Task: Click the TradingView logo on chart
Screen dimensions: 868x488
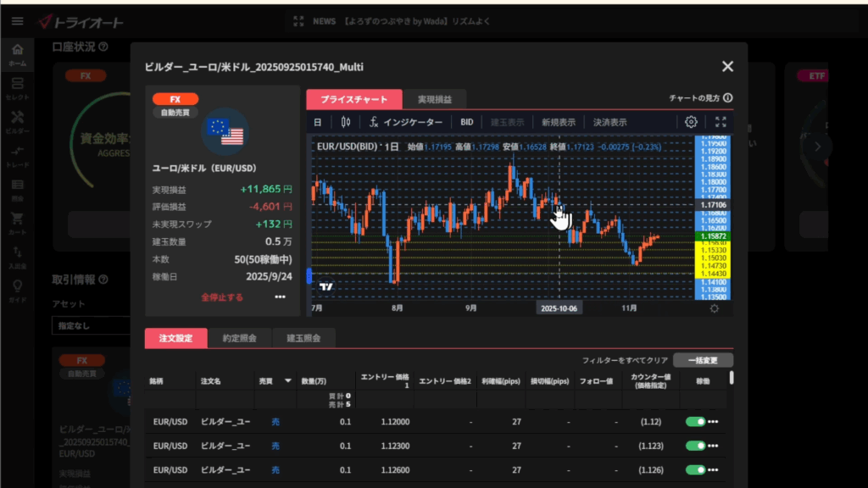Action: [325, 286]
